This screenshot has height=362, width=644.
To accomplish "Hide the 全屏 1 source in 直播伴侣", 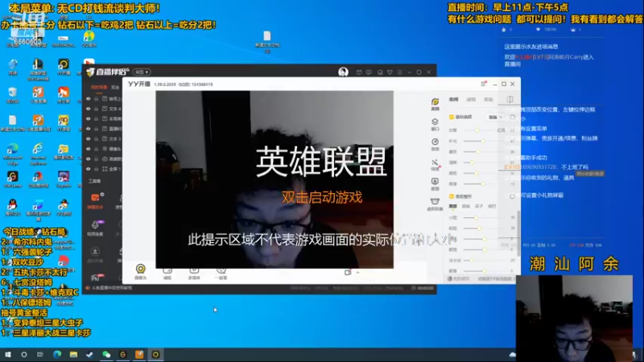I will click(x=88, y=169).
